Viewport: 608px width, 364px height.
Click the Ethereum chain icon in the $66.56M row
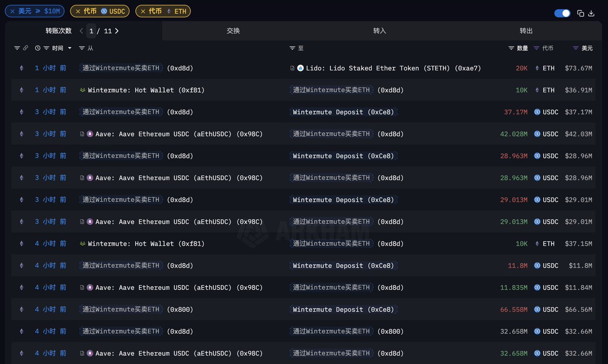[x=21, y=309]
